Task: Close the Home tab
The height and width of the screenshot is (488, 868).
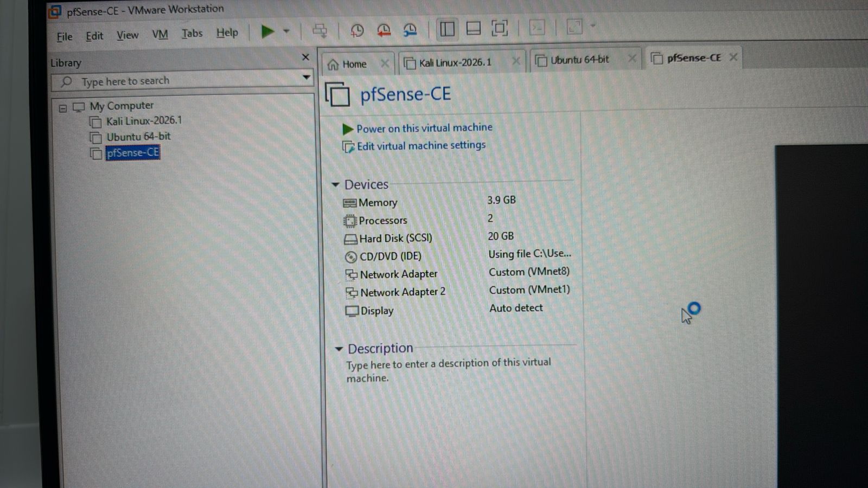Action: click(385, 63)
